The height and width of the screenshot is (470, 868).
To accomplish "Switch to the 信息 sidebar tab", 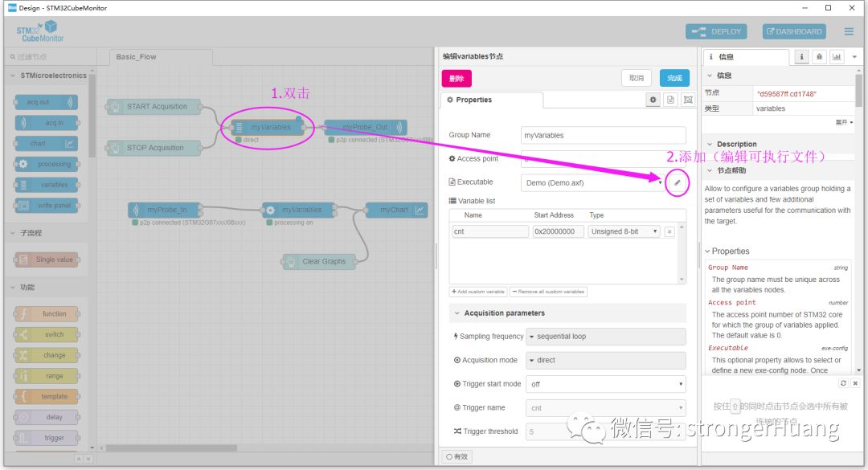I will click(746, 56).
